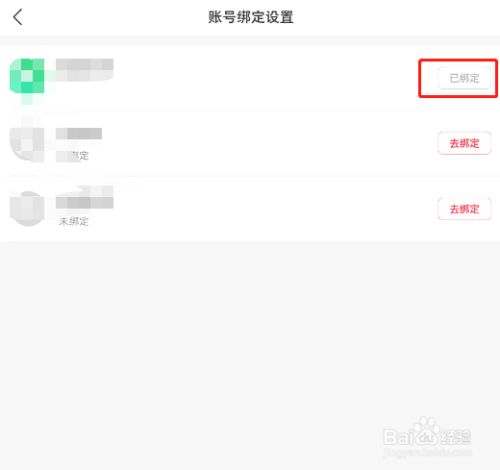Tap the blurred name in first row
This screenshot has height=470, width=500.
pos(84,70)
